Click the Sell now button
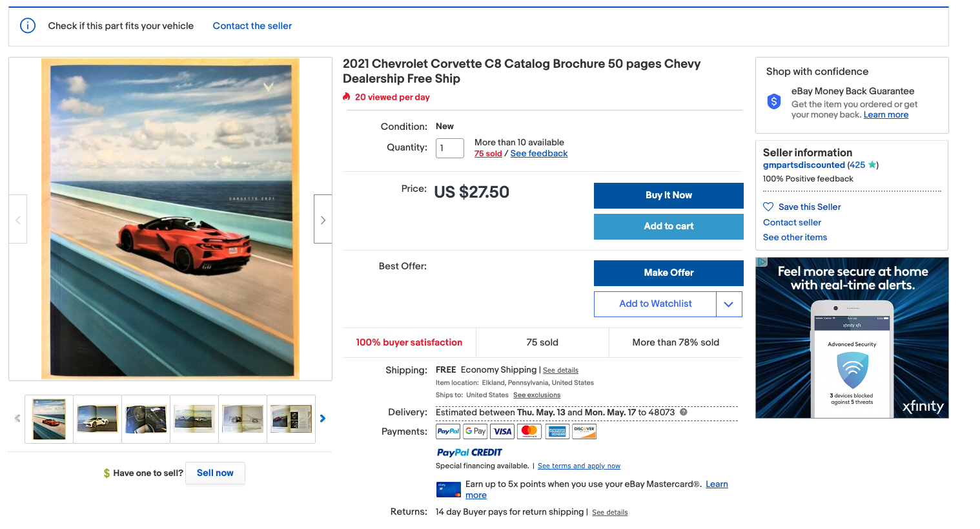The width and height of the screenshot is (980, 529). tap(215, 473)
